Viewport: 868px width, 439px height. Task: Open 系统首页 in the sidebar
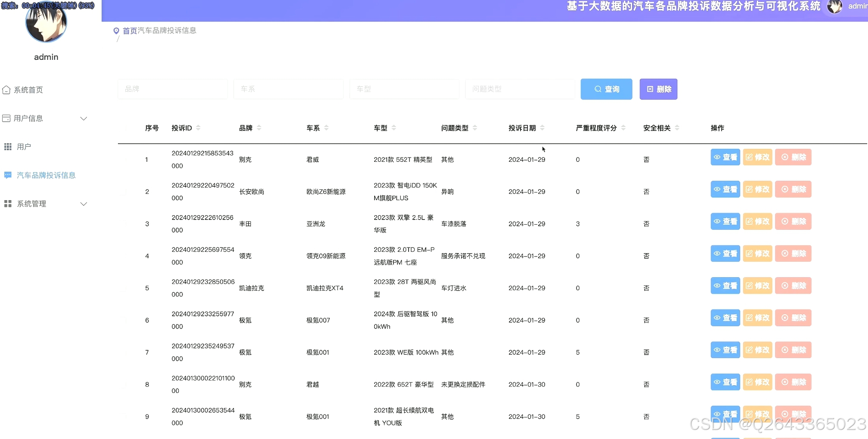coord(23,90)
